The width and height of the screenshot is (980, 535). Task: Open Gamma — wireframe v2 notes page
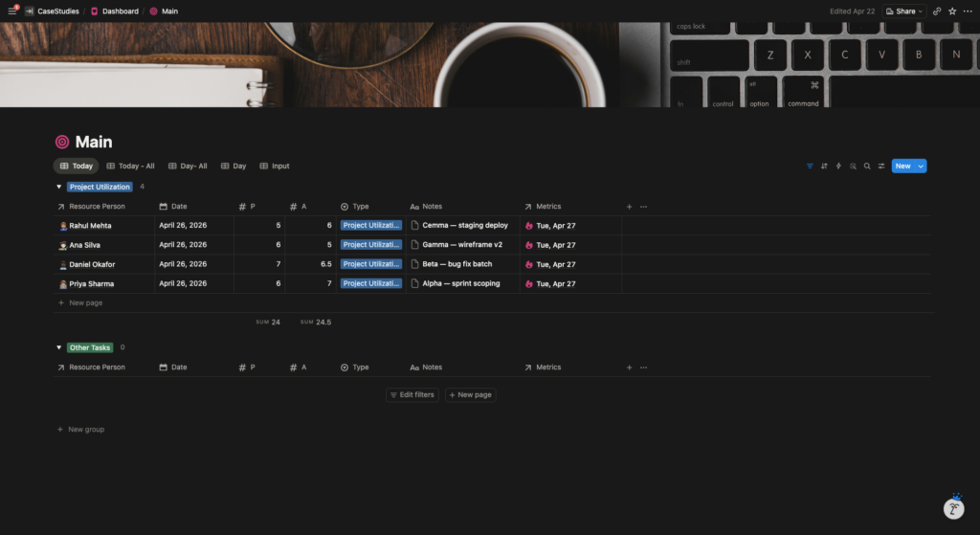pyautogui.click(x=462, y=245)
